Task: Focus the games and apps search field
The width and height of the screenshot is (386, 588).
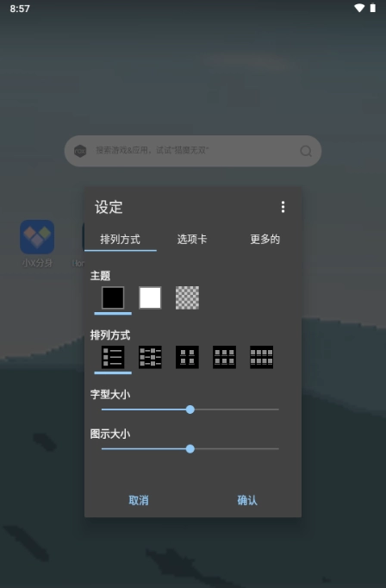Action: pyautogui.click(x=193, y=151)
